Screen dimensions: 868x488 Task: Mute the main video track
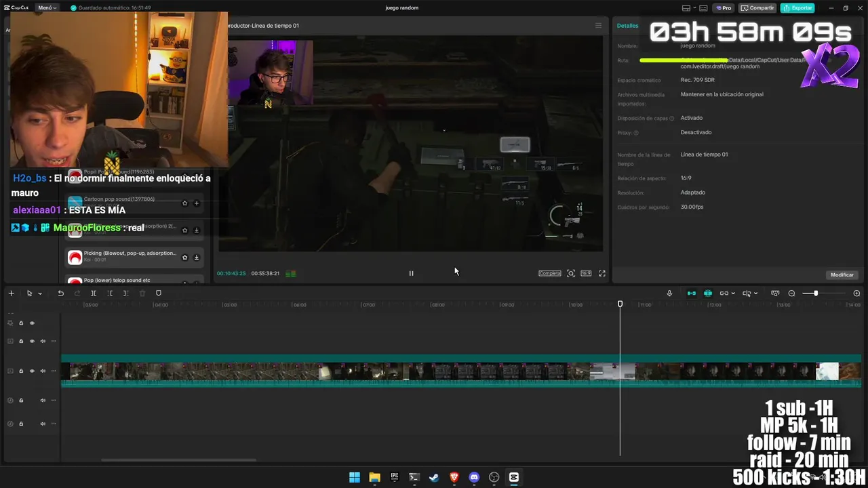click(43, 371)
